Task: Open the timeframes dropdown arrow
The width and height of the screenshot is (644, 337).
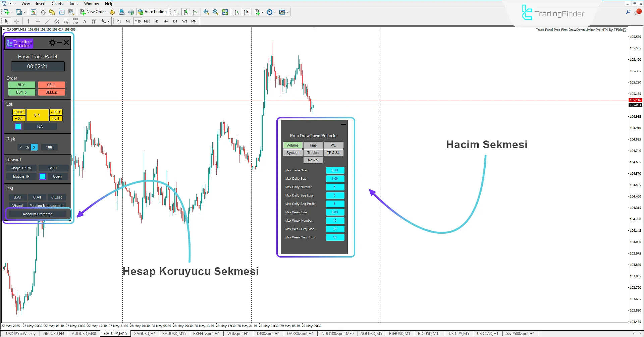Action: [x=275, y=12]
